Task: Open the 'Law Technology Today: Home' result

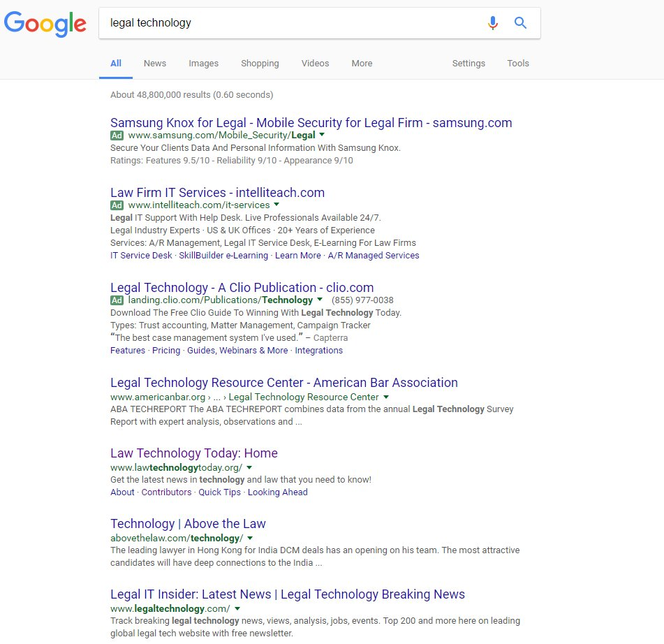Action: 194,453
